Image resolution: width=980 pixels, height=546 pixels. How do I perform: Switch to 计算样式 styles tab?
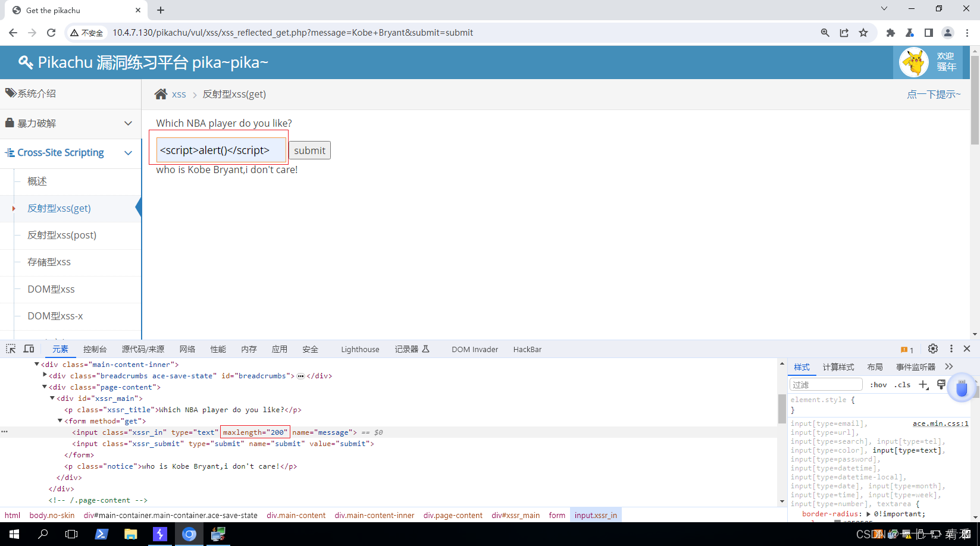point(838,367)
